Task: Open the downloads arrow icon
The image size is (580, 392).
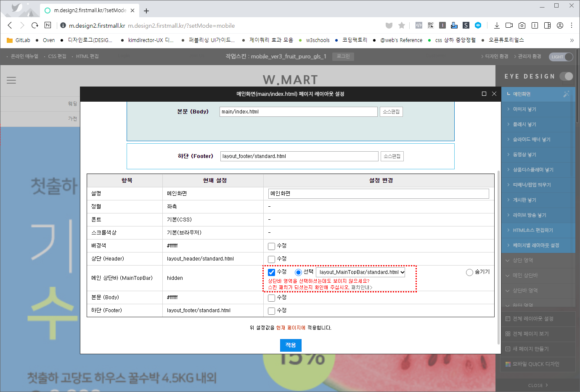Action: pos(497,25)
